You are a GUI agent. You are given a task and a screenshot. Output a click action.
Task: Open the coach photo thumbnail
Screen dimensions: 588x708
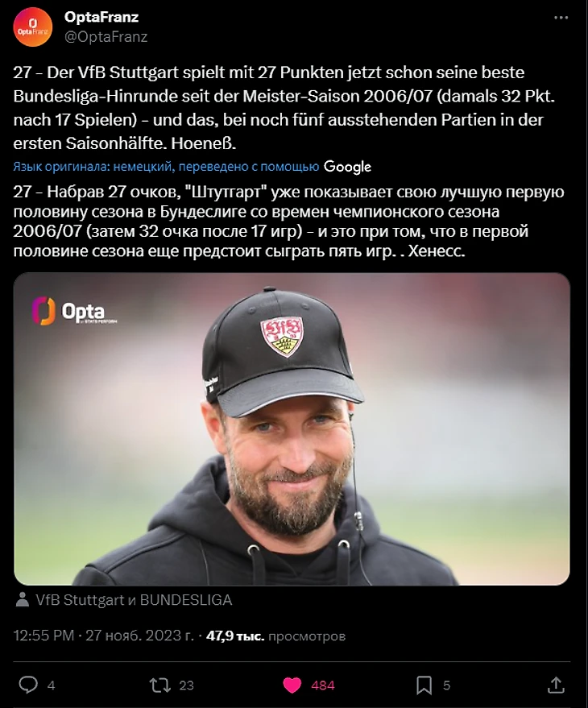(292, 429)
